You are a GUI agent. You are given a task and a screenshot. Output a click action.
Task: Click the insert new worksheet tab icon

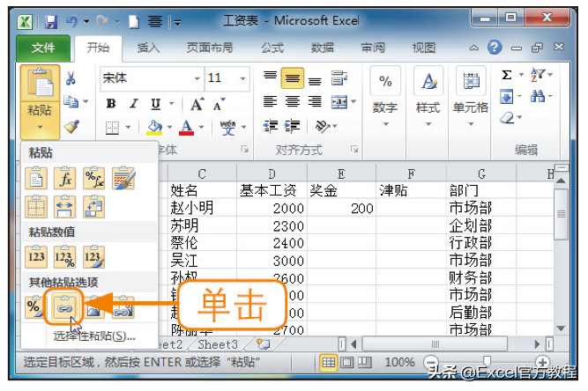click(x=263, y=343)
